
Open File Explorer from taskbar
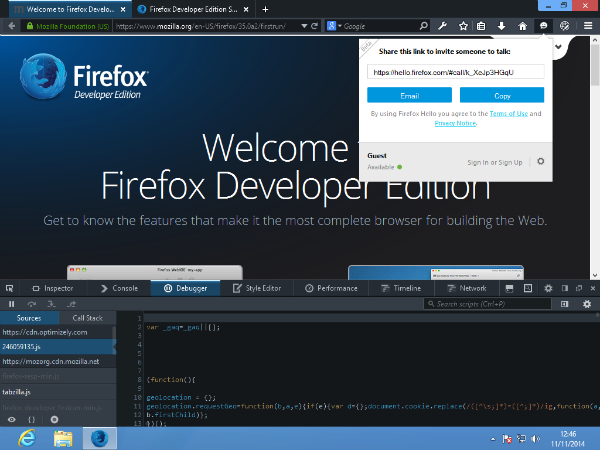tap(63, 438)
